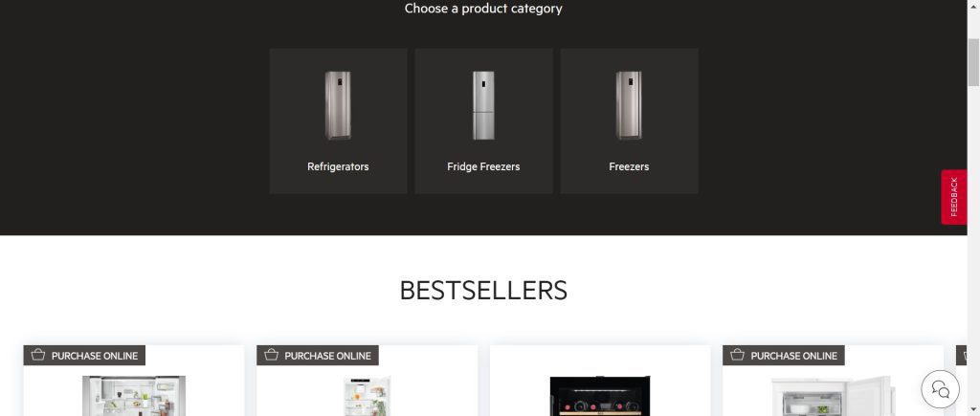Click partially visible badge on fifth bestseller card
The height and width of the screenshot is (416, 980).
click(961, 356)
